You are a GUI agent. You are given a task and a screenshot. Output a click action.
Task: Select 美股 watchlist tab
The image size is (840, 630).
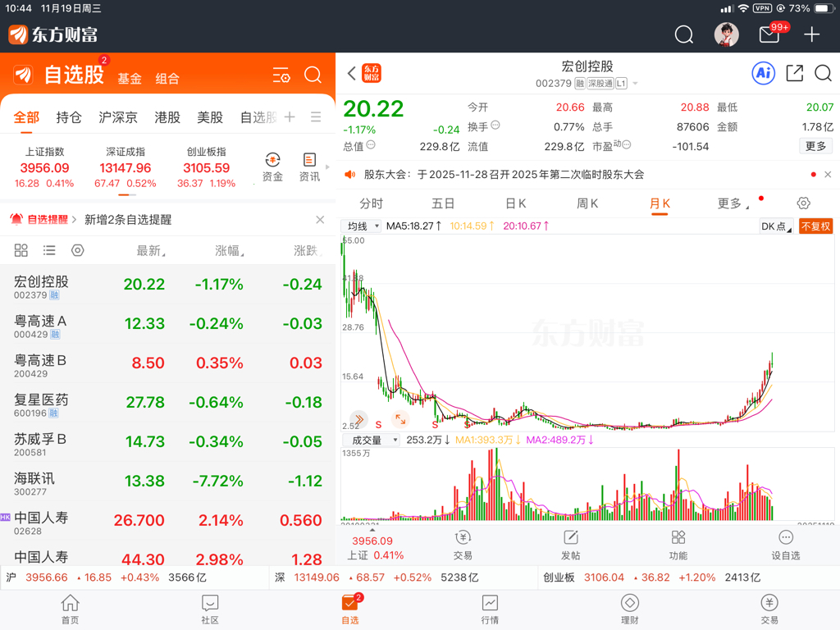coord(209,116)
